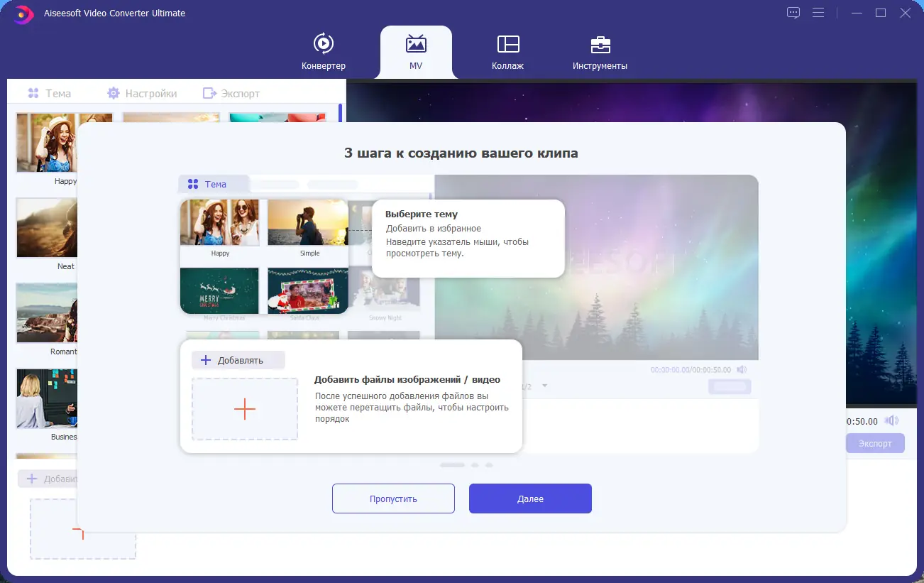Viewport: 924px width, 583px height.
Task: Open the feedback speech bubble icon
Action: pyautogui.click(x=793, y=12)
